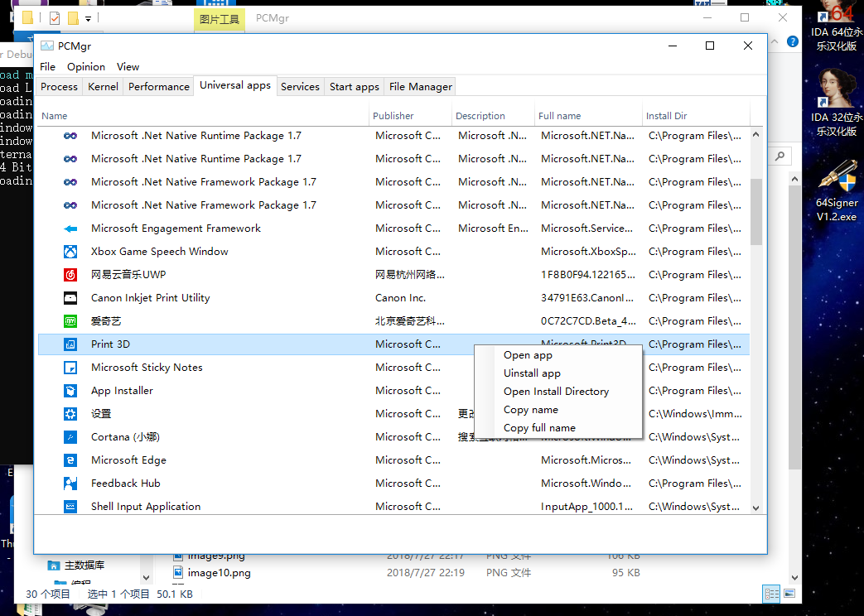The image size is (864, 616).
Task: Select image10.png in the Explorer file list
Action: (219, 572)
